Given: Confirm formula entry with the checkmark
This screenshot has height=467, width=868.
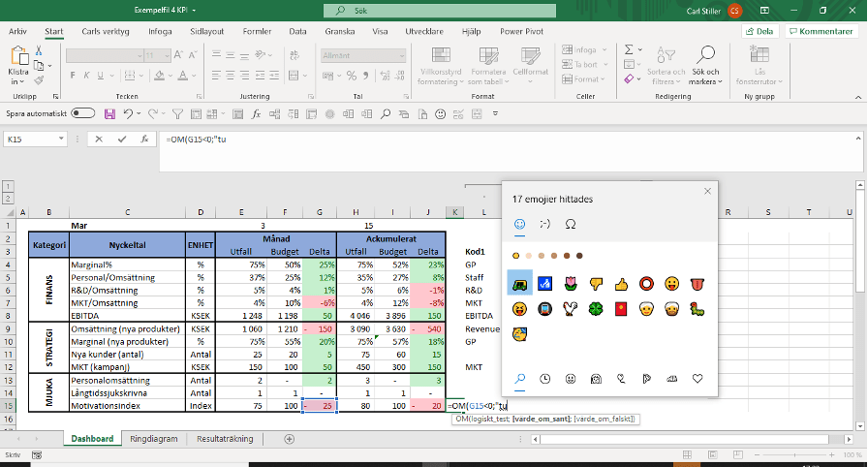Looking at the screenshot, I should point(121,140).
